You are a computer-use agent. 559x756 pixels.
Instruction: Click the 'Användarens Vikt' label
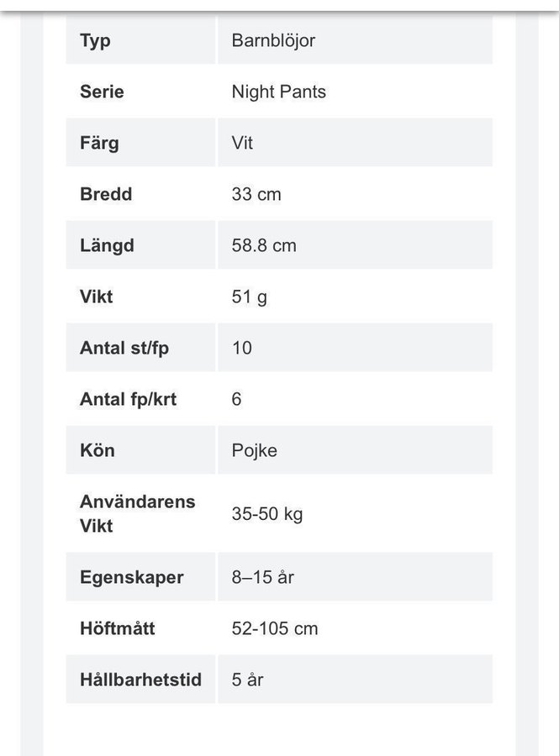click(137, 513)
